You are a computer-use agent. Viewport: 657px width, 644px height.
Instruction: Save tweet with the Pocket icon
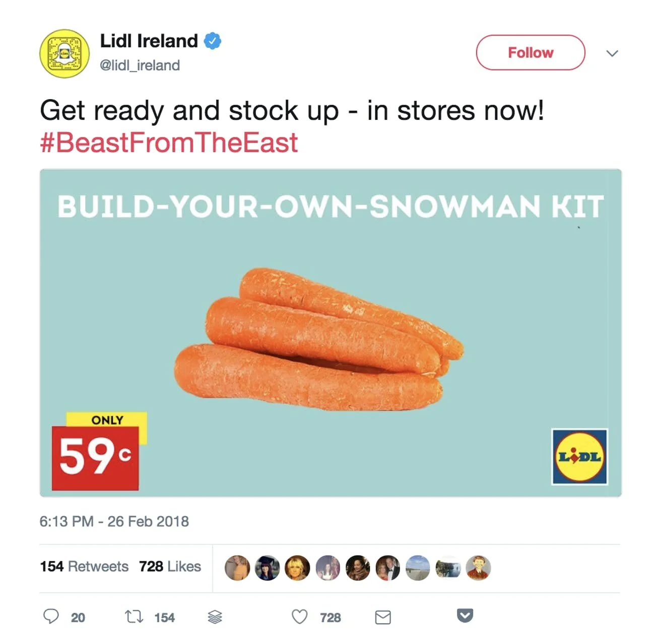[465, 615]
